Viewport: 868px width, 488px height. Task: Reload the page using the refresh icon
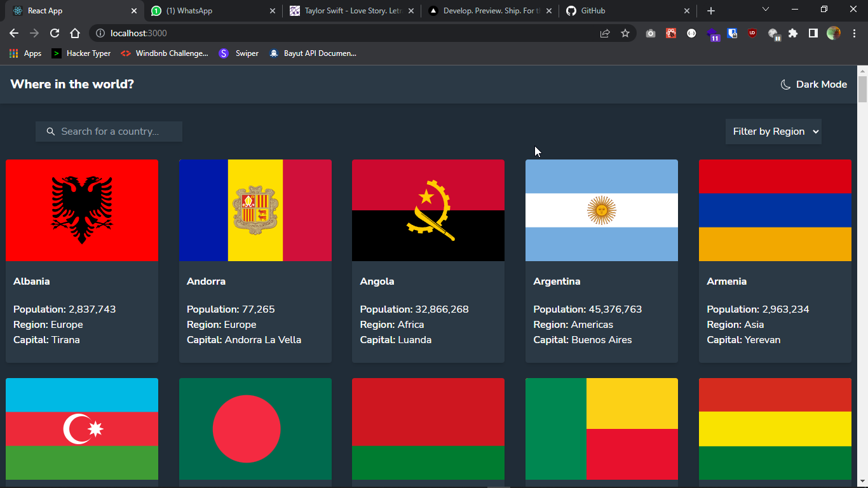55,33
